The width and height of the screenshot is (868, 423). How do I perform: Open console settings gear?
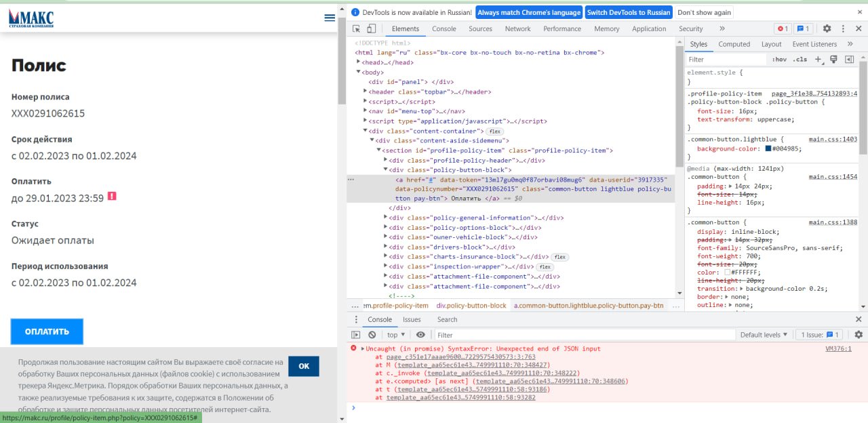click(x=859, y=335)
